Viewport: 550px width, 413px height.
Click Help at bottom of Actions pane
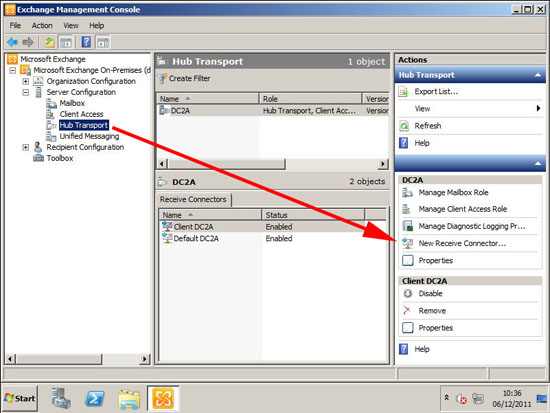pyautogui.click(x=422, y=349)
